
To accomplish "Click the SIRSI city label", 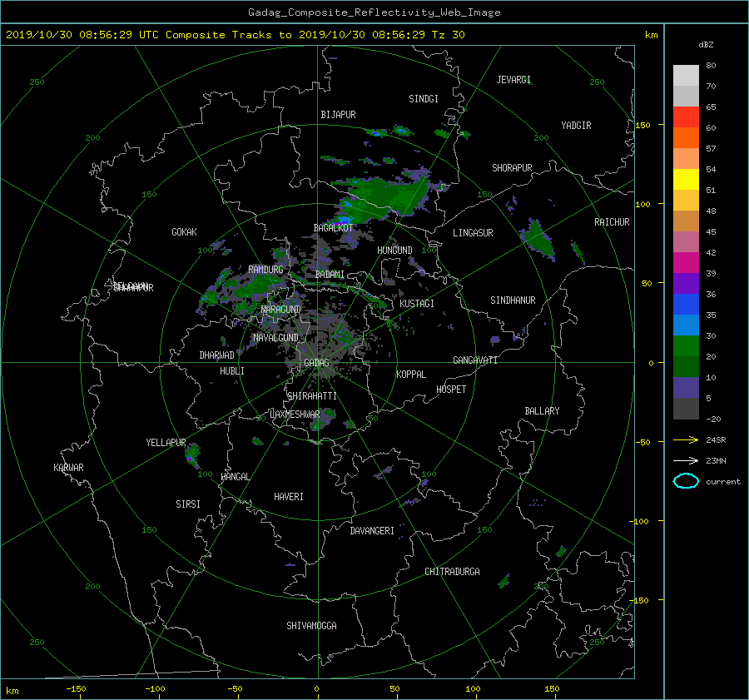I will pos(188,504).
